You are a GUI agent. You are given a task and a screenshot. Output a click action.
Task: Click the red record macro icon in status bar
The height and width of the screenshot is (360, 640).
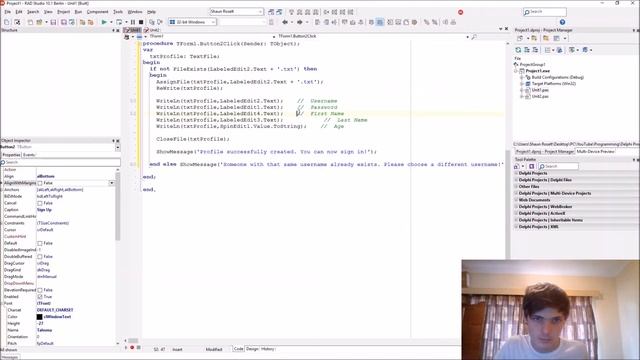pos(132,348)
